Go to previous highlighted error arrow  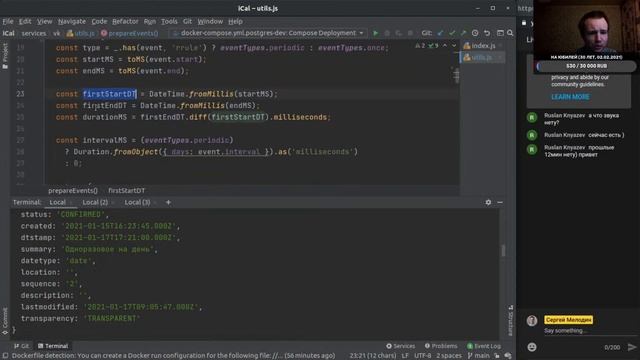pyautogui.click(x=445, y=46)
